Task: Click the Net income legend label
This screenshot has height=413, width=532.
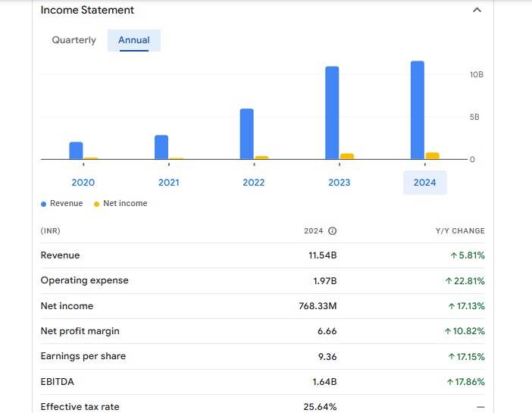Action: [x=125, y=203]
